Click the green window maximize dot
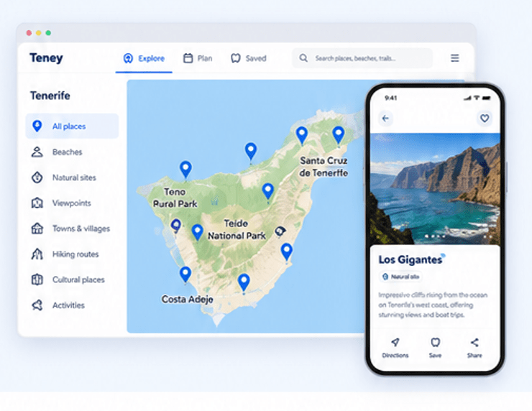The width and height of the screenshot is (532, 411). click(48, 33)
